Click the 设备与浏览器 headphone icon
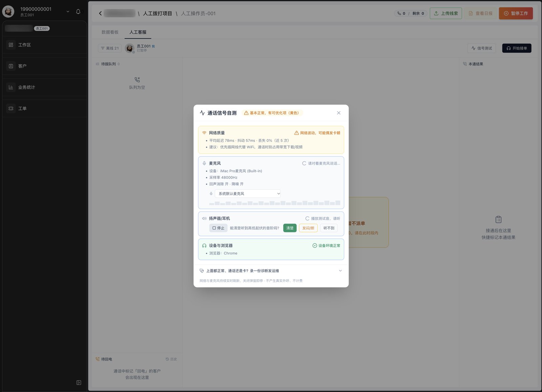This screenshot has width=542, height=392. [x=204, y=246]
